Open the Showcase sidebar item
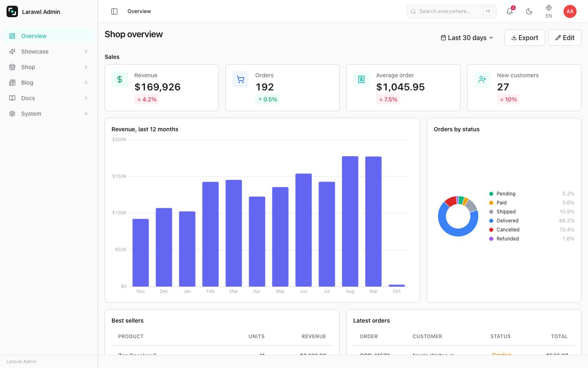 tap(49, 52)
